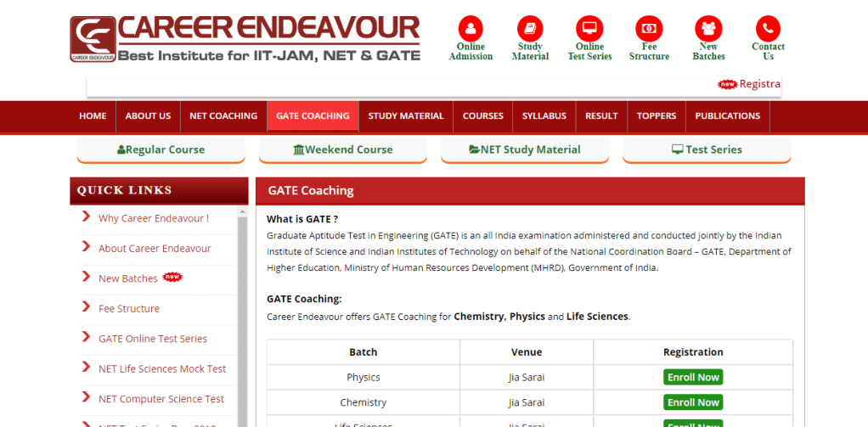The height and width of the screenshot is (427, 868).
Task: Open the Test Series button
Action: click(x=707, y=149)
